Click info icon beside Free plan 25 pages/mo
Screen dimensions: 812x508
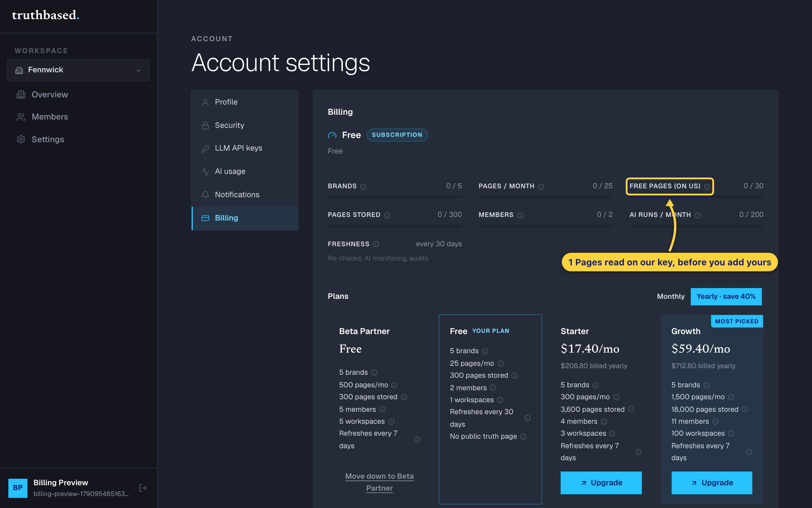point(501,364)
